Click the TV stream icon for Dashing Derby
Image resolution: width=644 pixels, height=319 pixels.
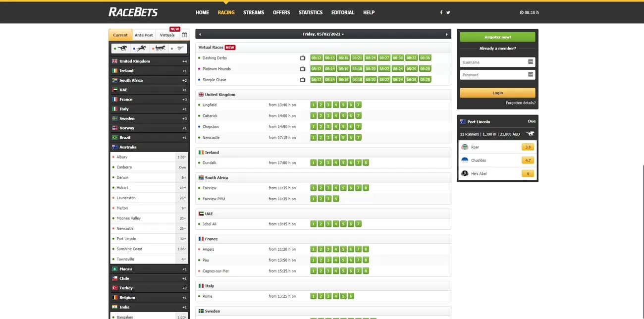tap(303, 58)
